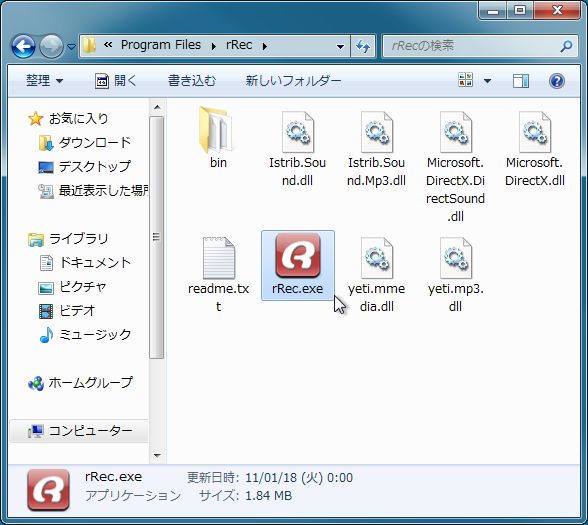This screenshot has height=525, width=588.
Task: Select Microsoft.DirectX.DirectSound.dll file
Action: pos(456,167)
